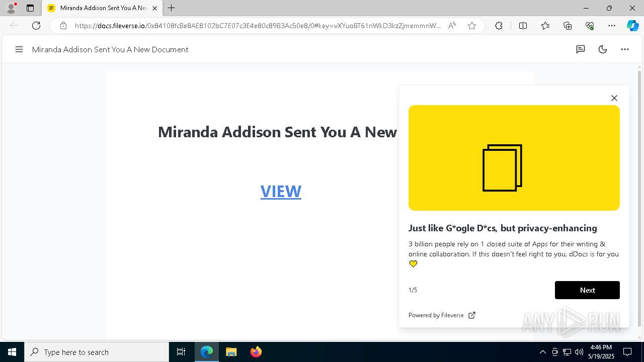The width and height of the screenshot is (644, 362).
Task: Click 'Just like G*ogle D*cs' heading
Action: pos(503,228)
